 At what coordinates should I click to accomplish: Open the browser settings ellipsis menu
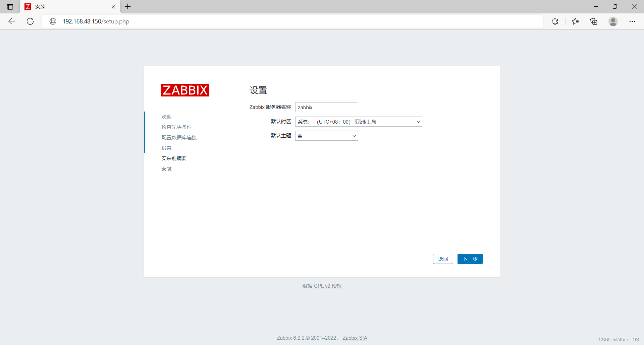click(632, 21)
